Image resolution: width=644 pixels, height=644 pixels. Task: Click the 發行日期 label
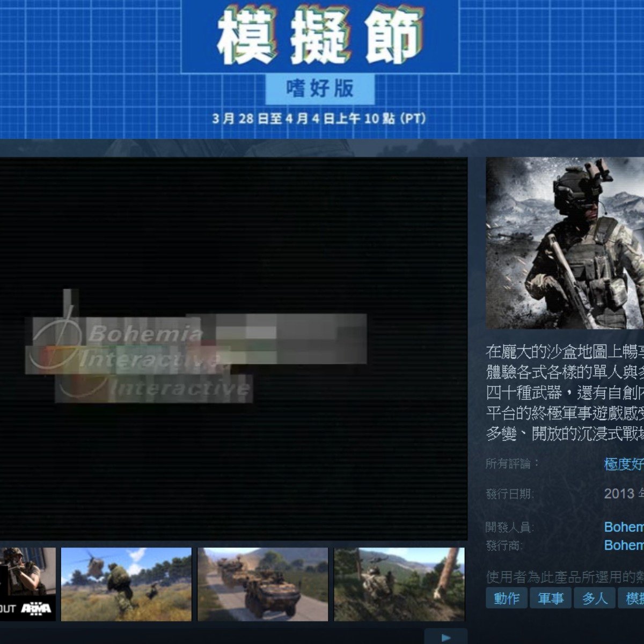click(x=510, y=494)
